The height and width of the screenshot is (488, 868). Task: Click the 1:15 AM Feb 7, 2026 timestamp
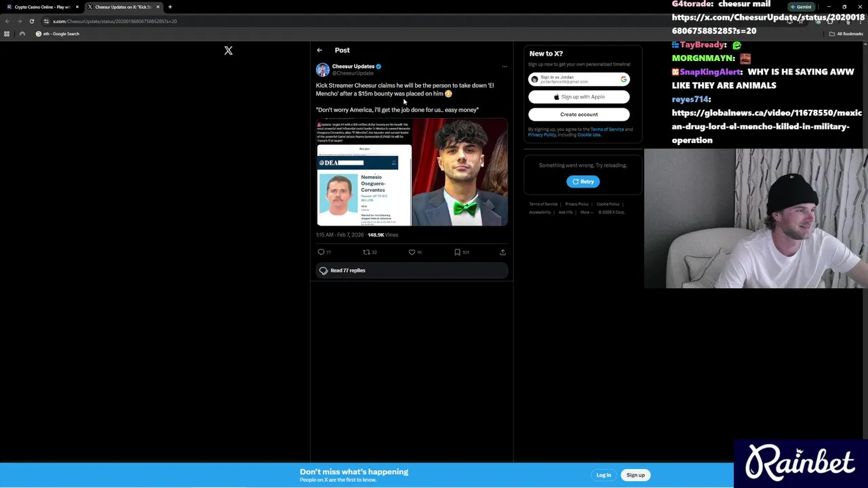[340, 235]
